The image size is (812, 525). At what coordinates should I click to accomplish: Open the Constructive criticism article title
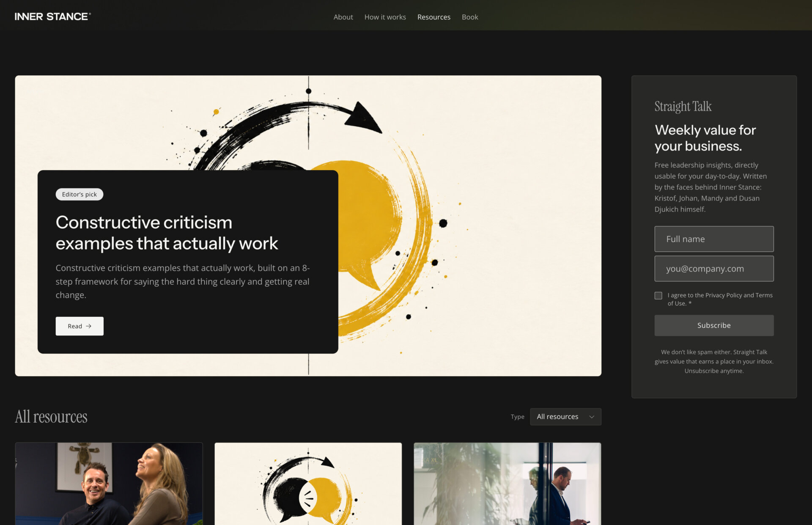click(167, 233)
